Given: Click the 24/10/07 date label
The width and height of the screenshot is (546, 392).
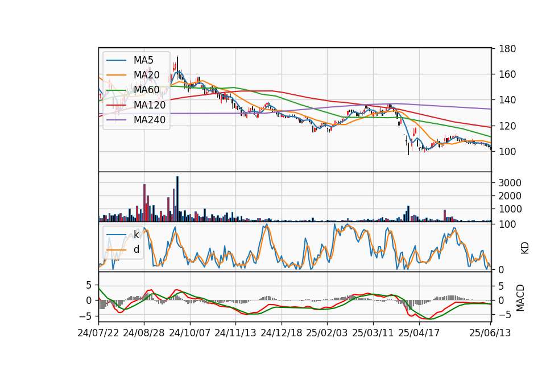Looking at the screenshot, I should coord(190,333).
